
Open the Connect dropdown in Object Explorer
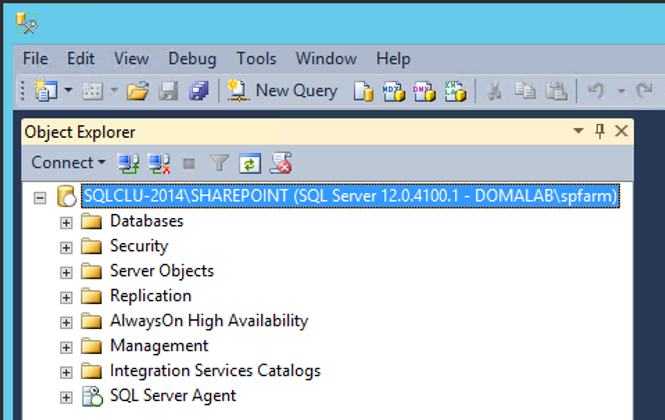click(x=68, y=162)
